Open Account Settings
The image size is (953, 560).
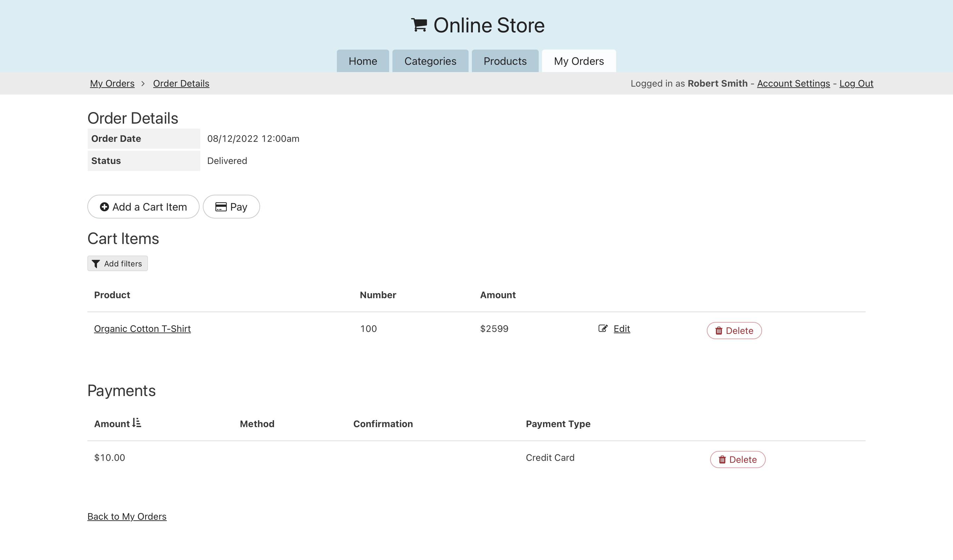pos(793,84)
